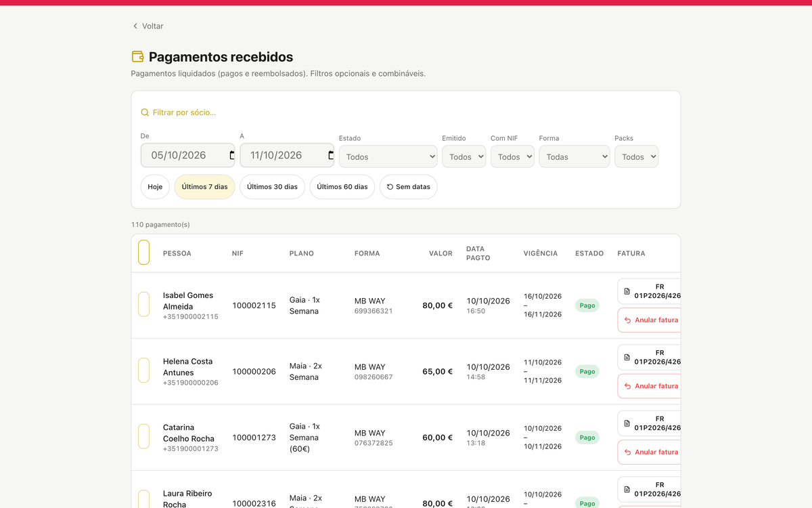Click the magnifier icon beside Filtrar por sócio
This screenshot has width=812, height=508.
coord(145,112)
